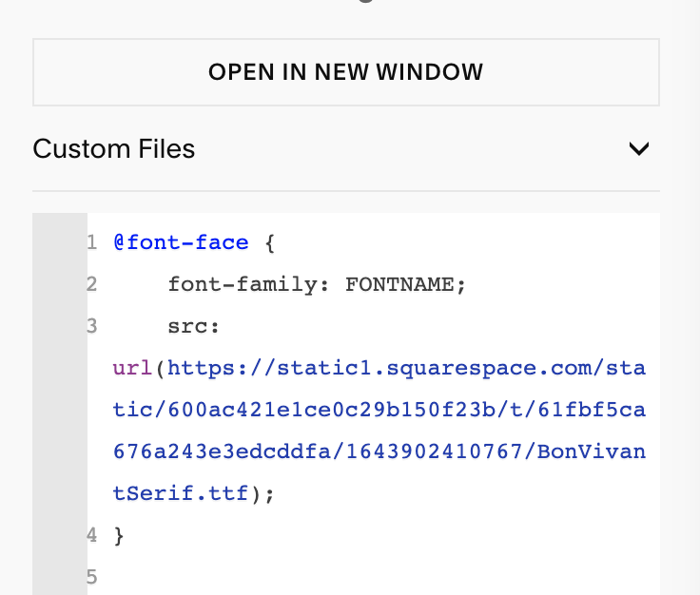Click the Open in New Window button

[346, 72]
